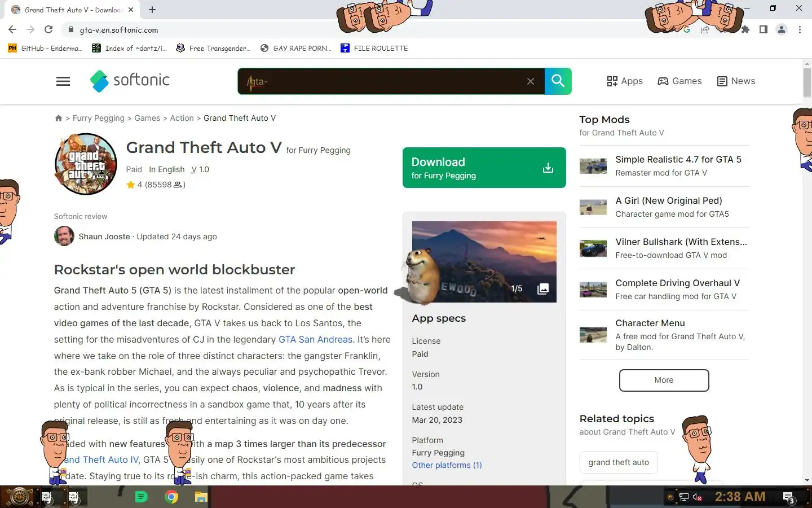The width and height of the screenshot is (812, 508).
Task: View site info lock icon
Action: pyautogui.click(x=70, y=30)
